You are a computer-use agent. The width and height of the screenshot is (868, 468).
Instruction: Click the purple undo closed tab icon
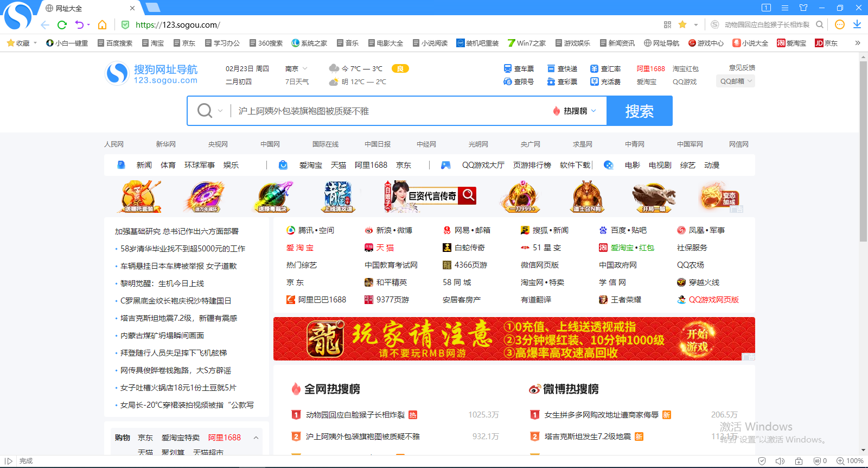tap(80, 25)
